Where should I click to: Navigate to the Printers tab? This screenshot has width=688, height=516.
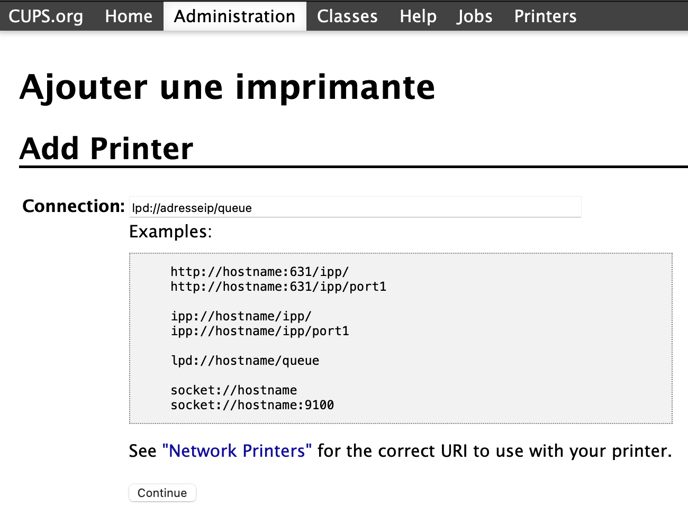[x=545, y=16]
